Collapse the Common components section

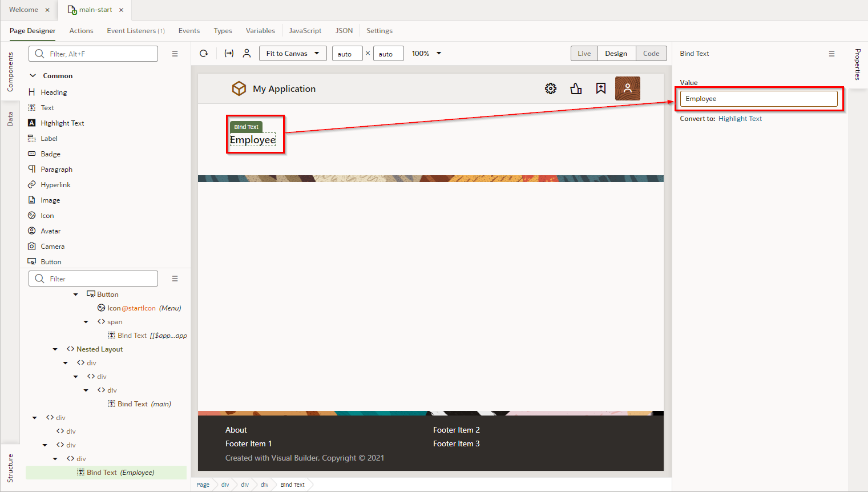coord(33,76)
